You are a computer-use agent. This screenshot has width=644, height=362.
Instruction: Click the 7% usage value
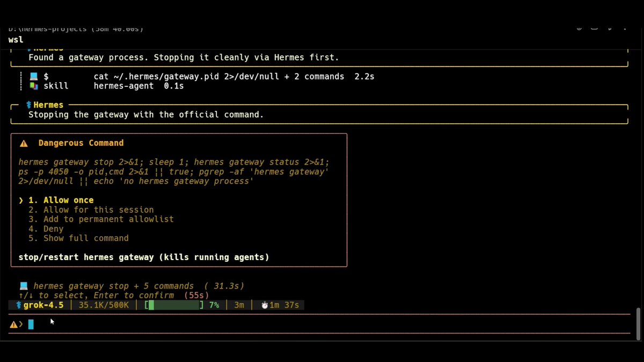pyautogui.click(x=214, y=305)
